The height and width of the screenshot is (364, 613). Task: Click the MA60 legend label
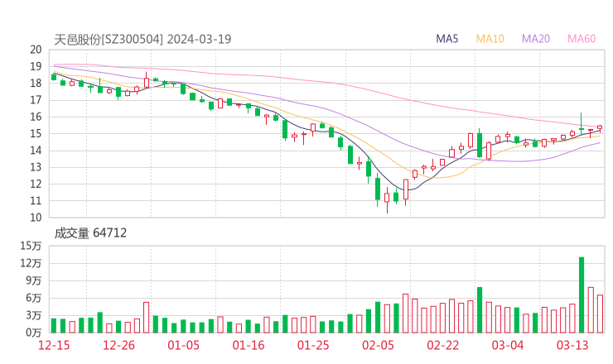[582, 39]
